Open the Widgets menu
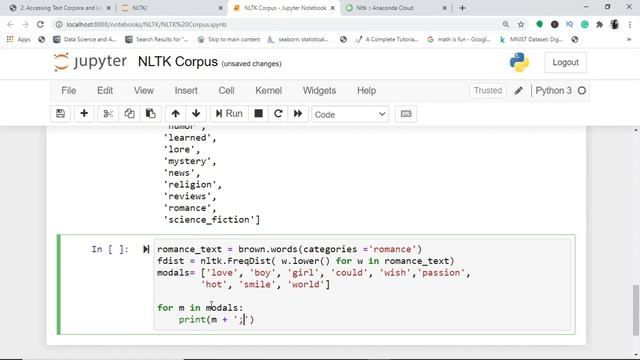 [319, 91]
